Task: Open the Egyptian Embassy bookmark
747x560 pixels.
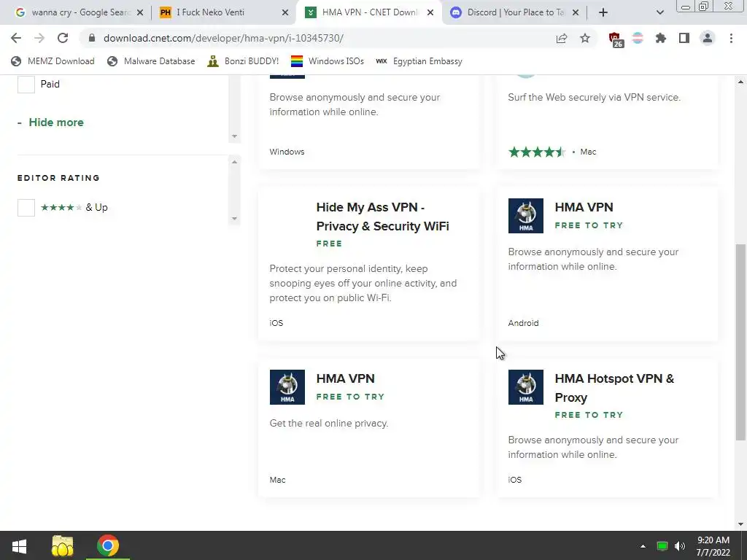Action: 419,61
